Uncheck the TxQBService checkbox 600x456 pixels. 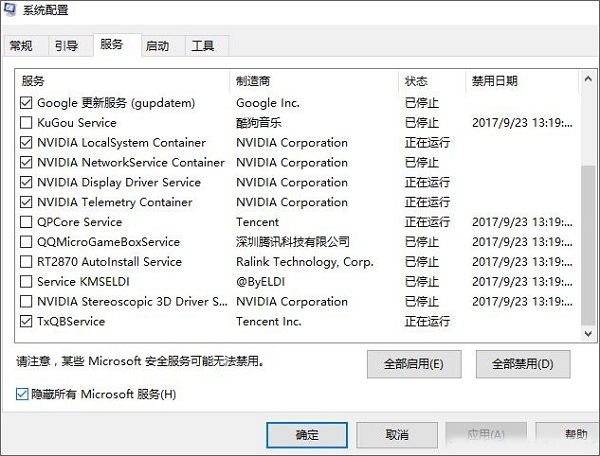[26, 321]
